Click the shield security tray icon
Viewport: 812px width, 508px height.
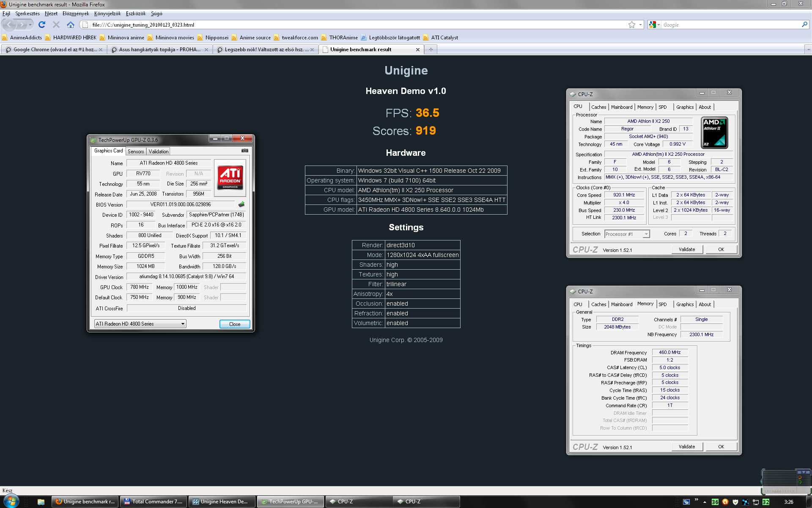(735, 502)
